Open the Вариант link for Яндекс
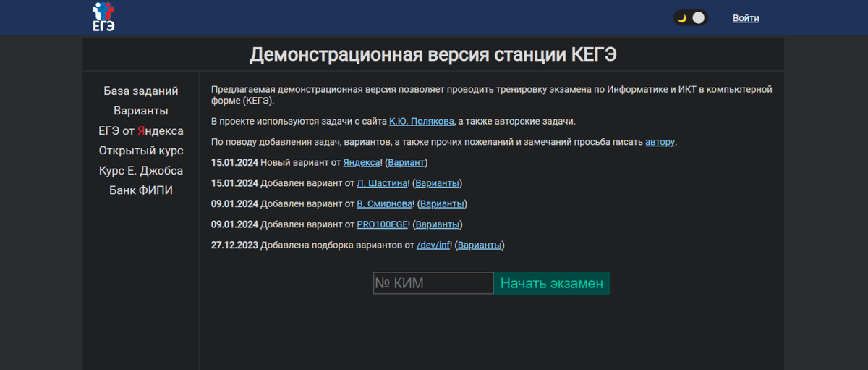This screenshot has height=370, width=868. 407,163
